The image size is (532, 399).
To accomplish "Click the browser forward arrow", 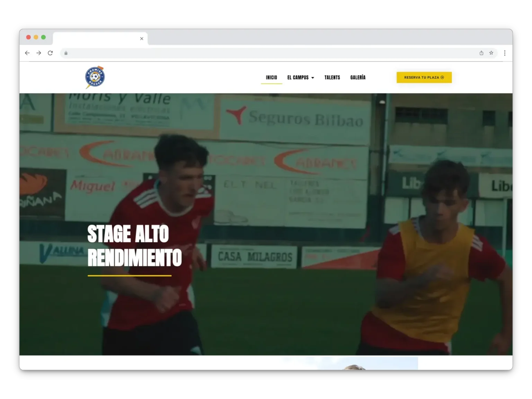I will coord(39,53).
